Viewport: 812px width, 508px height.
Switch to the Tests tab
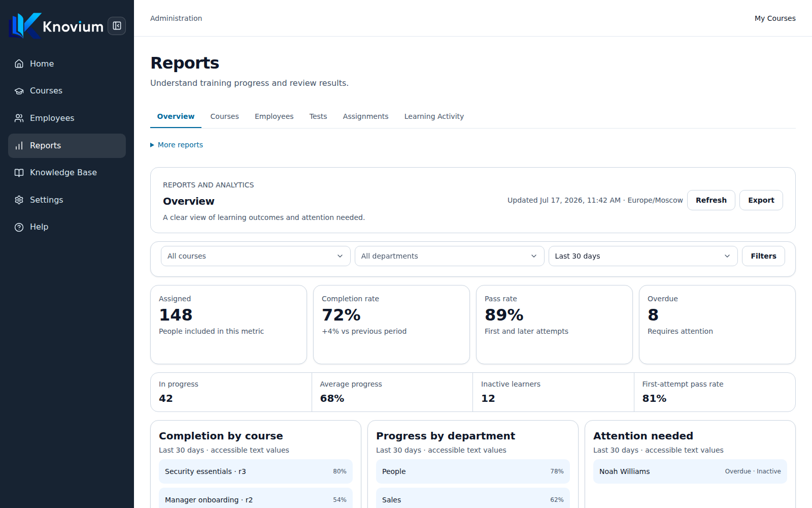(318, 116)
